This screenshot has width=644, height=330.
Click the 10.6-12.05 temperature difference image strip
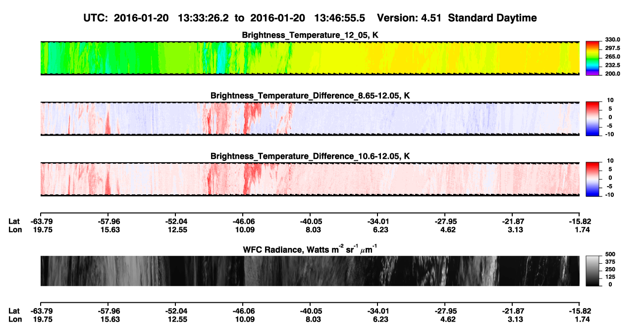point(310,179)
